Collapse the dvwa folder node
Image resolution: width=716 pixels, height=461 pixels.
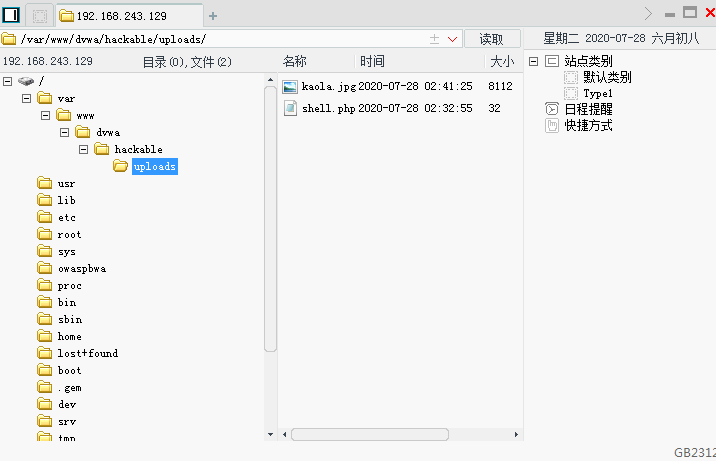(x=64, y=132)
